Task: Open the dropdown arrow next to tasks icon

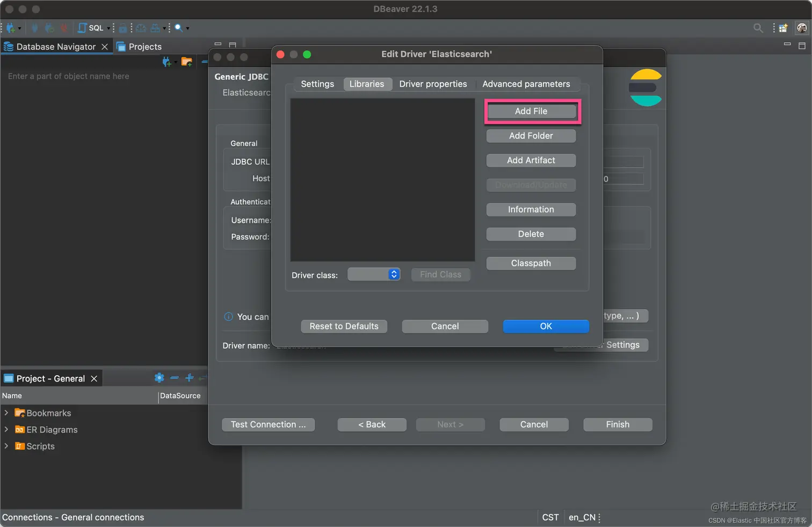Action: coord(164,28)
